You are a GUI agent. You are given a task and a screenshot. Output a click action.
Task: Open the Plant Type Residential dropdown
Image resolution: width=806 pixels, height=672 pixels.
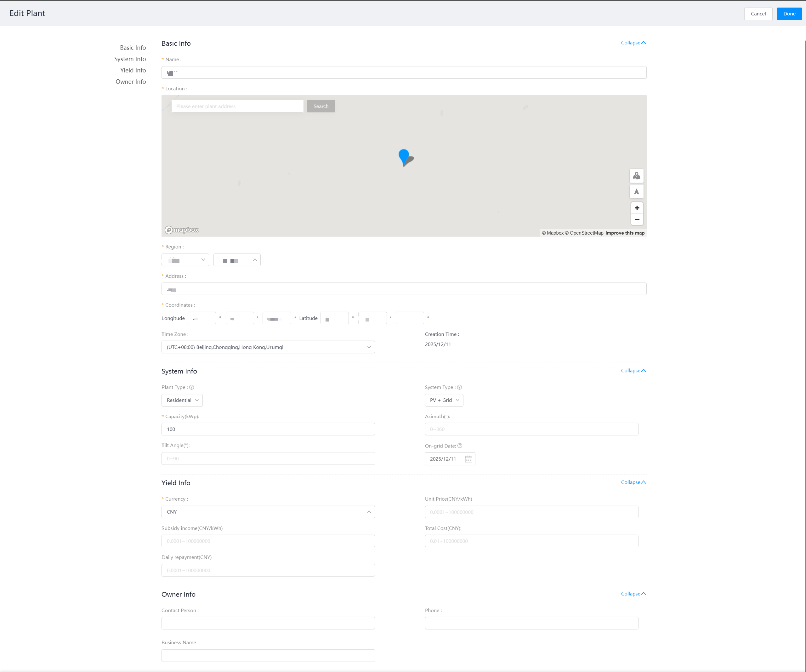pos(182,400)
